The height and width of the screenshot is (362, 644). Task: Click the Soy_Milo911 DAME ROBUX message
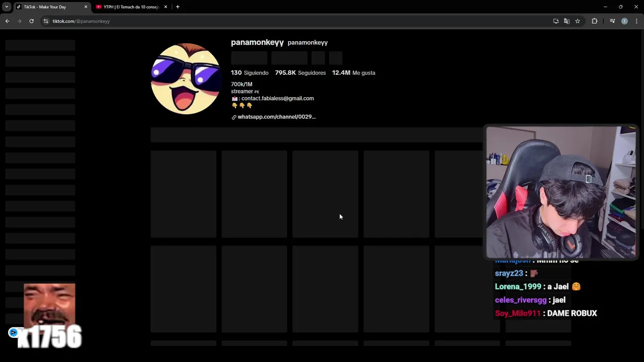[x=546, y=313]
